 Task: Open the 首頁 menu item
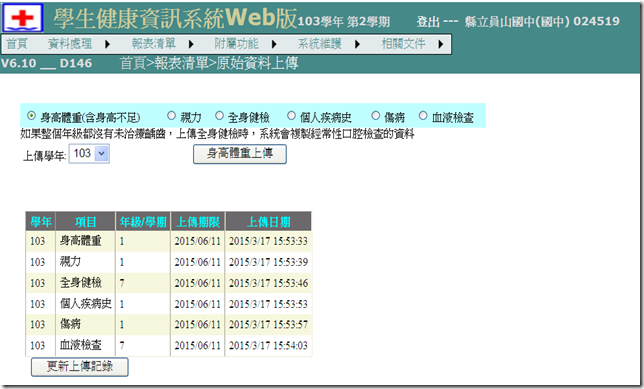click(x=17, y=44)
